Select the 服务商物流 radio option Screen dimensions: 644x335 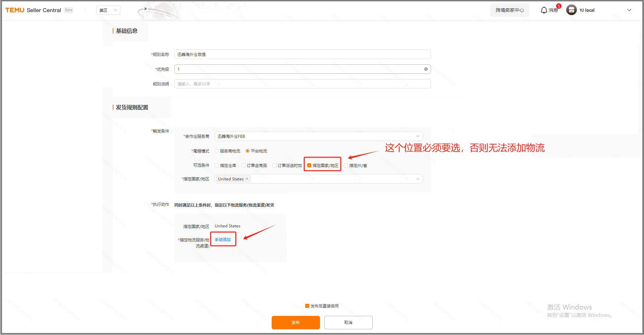click(217, 151)
